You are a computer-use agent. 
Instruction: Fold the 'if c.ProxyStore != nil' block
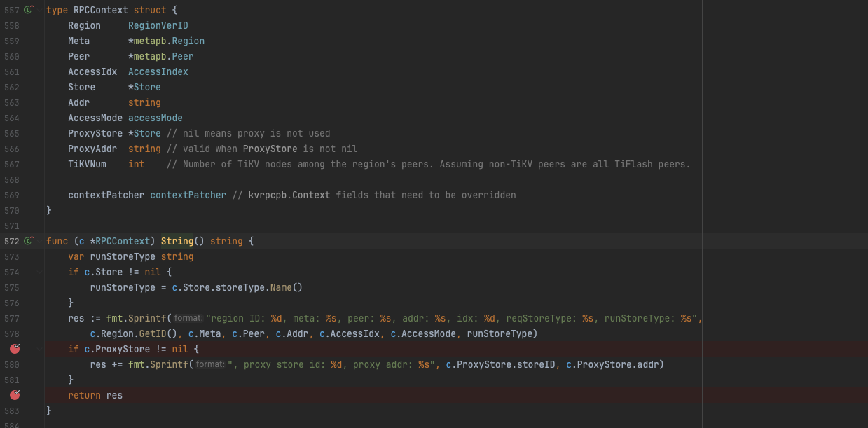41,349
